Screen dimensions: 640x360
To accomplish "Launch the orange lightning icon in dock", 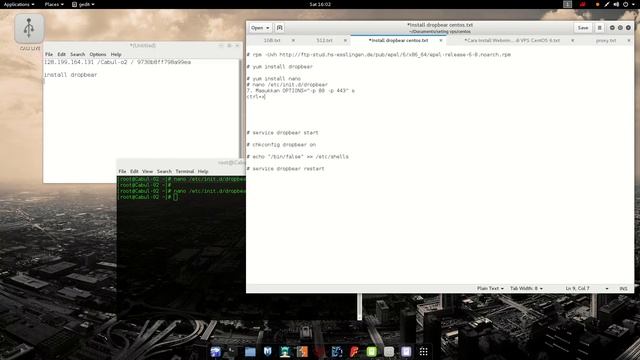I will pyautogui.click(x=302, y=351).
